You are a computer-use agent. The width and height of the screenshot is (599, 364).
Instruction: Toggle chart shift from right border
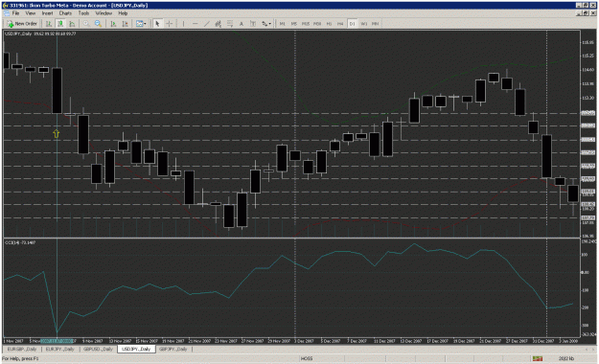click(x=125, y=24)
